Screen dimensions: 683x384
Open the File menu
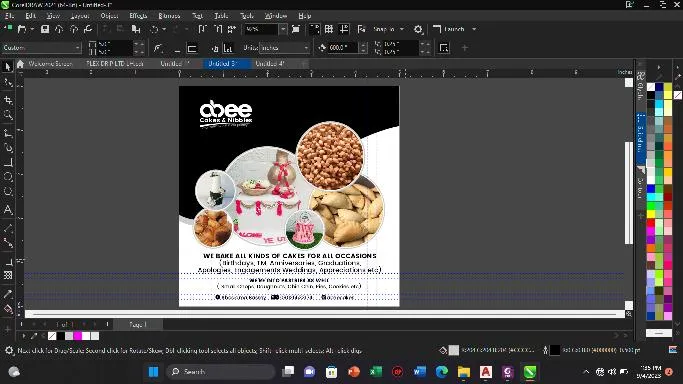[x=9, y=16]
